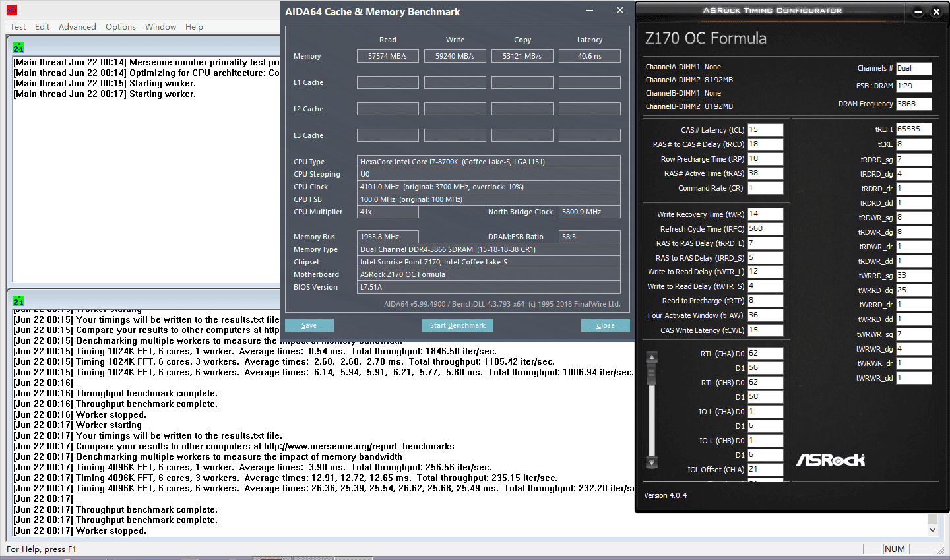
Task: Click the tCKE value field
Action: click(914, 144)
